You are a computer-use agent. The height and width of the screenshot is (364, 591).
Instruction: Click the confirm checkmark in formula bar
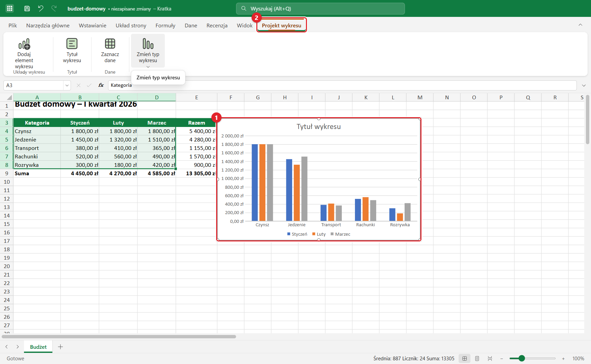click(x=89, y=85)
